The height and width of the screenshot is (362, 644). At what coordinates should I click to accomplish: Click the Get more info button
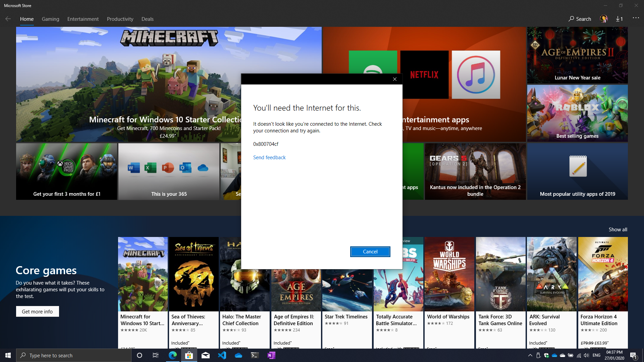pos(37,311)
